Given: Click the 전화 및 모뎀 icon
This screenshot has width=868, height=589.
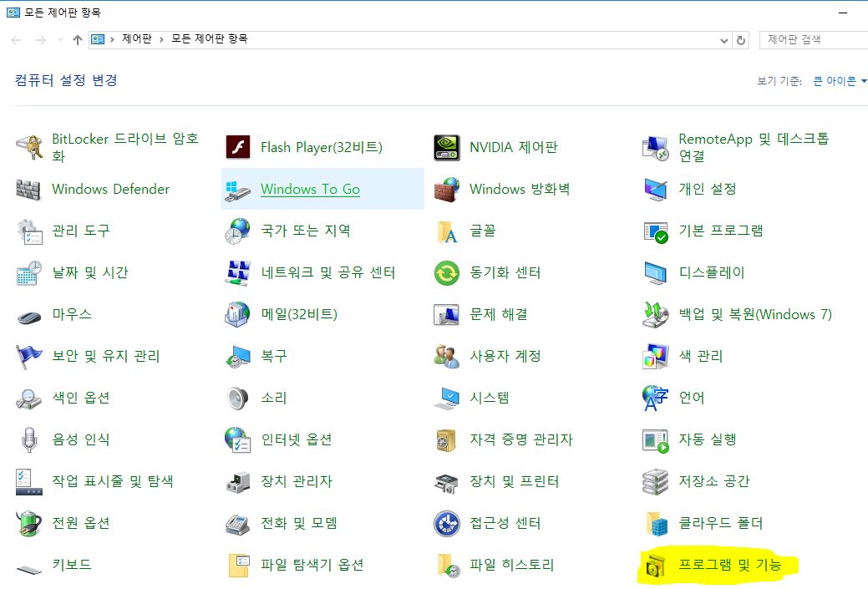Looking at the screenshot, I should click(x=238, y=524).
